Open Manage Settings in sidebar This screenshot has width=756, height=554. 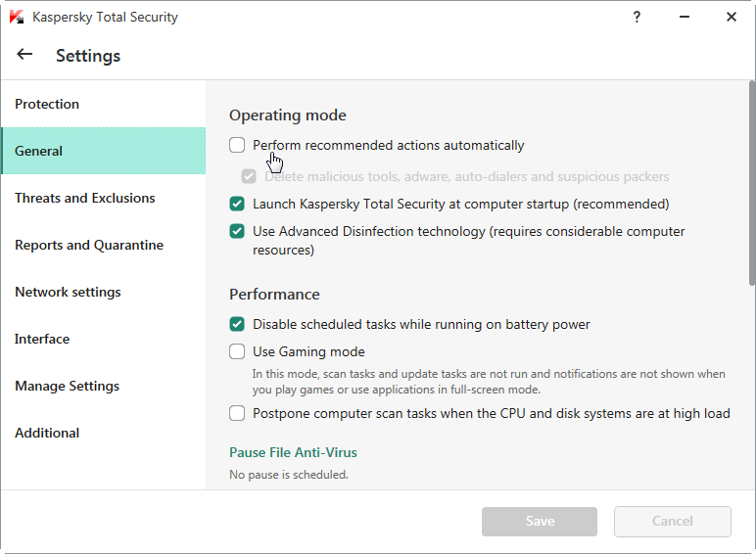click(67, 387)
